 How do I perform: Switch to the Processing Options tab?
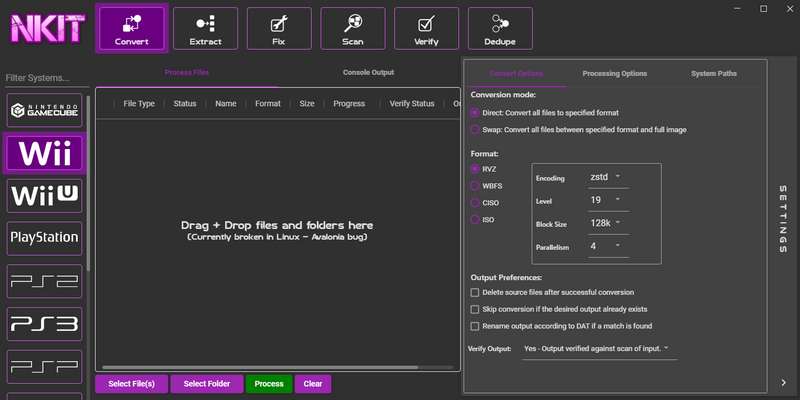point(615,73)
